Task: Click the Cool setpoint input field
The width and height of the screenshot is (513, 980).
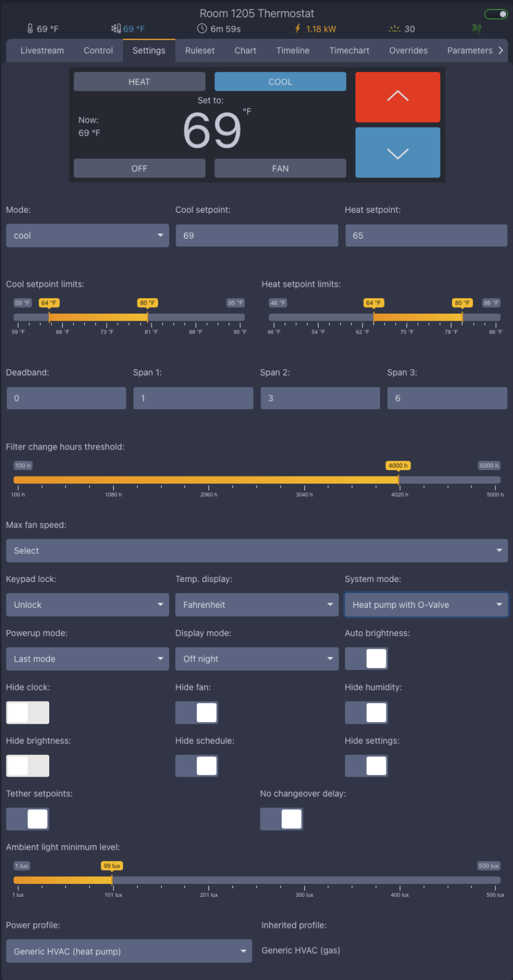Action: [x=256, y=236]
